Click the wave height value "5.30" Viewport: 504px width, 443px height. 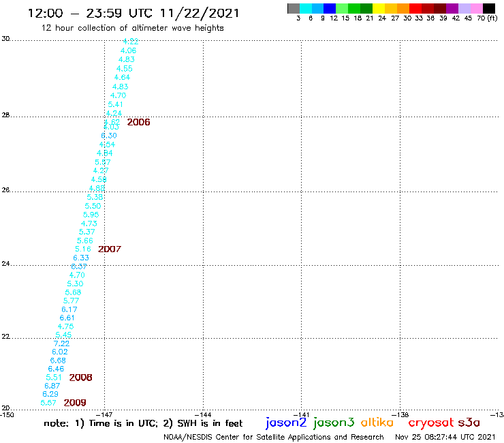pyautogui.click(x=75, y=284)
